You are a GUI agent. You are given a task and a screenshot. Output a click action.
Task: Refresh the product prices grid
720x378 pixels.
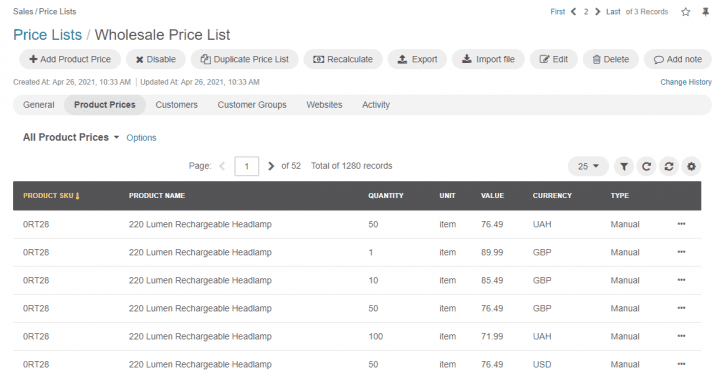coord(647,166)
